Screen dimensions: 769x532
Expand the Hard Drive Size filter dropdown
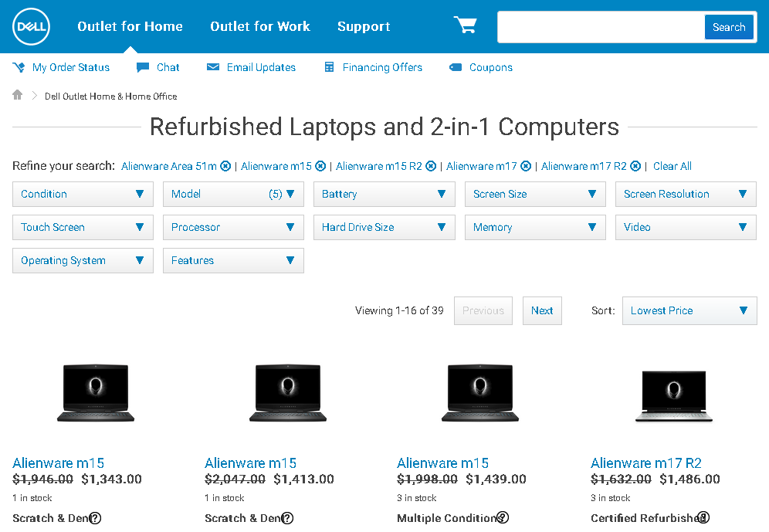click(384, 228)
